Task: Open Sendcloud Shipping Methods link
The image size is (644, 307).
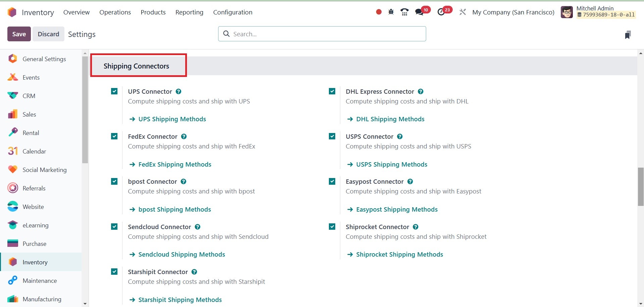Action: tap(177, 254)
